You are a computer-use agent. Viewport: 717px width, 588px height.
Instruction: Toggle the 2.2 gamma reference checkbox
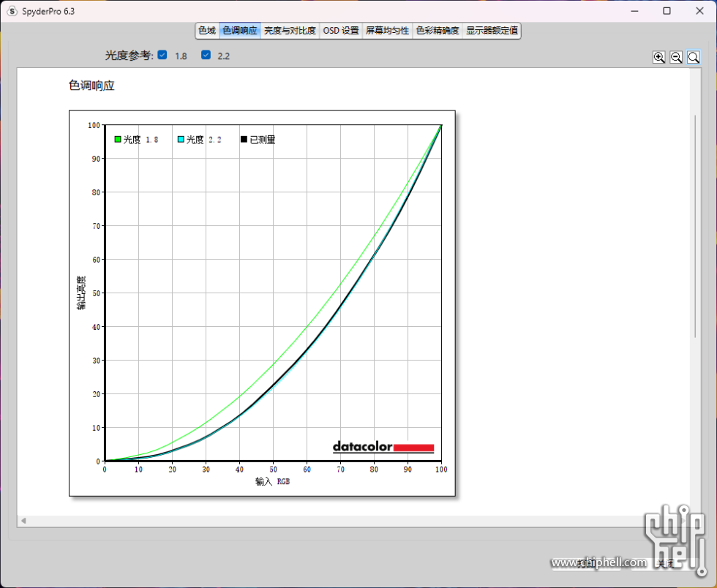click(206, 55)
